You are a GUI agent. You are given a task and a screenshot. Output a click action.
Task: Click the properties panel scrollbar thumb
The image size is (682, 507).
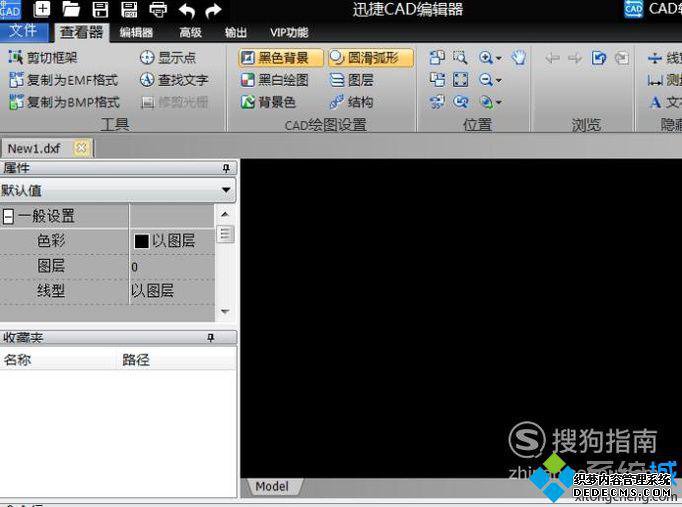pyautogui.click(x=225, y=234)
